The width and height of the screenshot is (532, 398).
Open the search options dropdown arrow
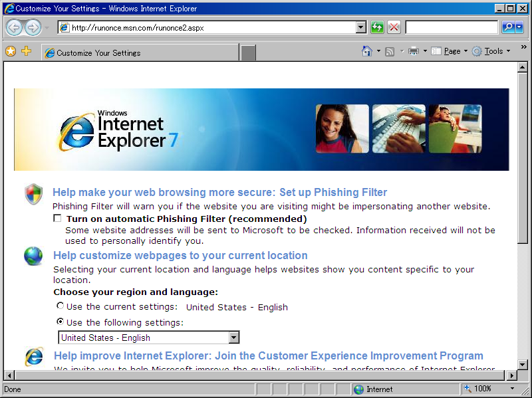[x=519, y=27]
